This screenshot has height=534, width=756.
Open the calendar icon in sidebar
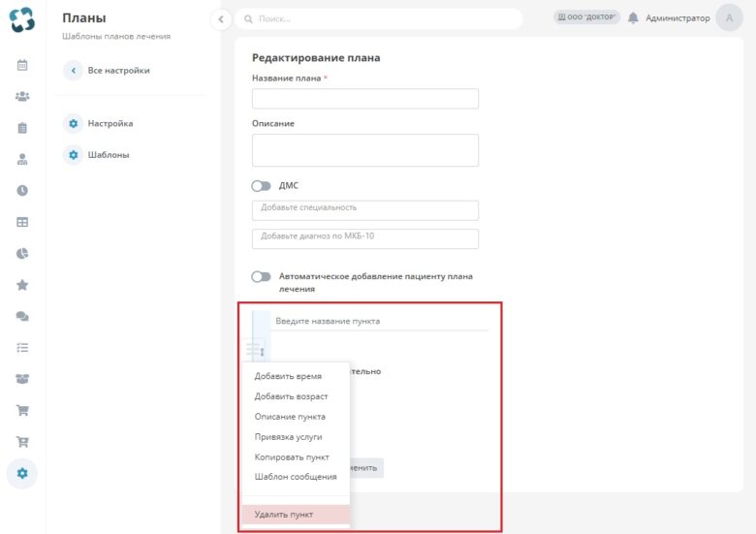click(22, 65)
